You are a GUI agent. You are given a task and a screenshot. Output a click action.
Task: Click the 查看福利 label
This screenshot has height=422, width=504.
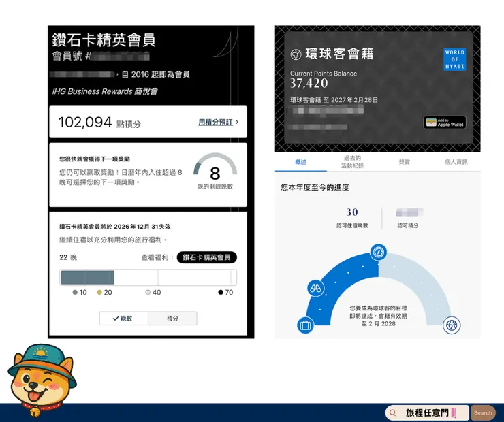157,257
